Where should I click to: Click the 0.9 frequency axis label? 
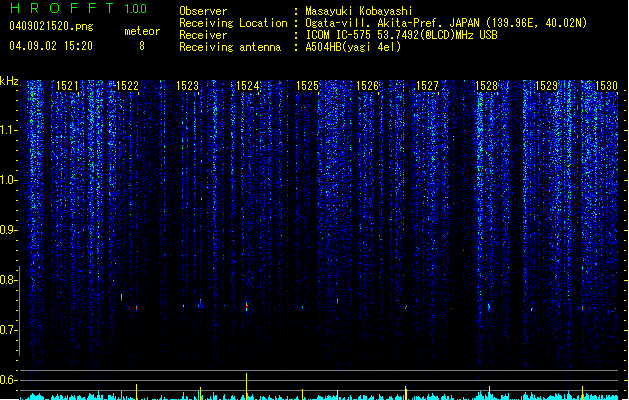[x=8, y=230]
